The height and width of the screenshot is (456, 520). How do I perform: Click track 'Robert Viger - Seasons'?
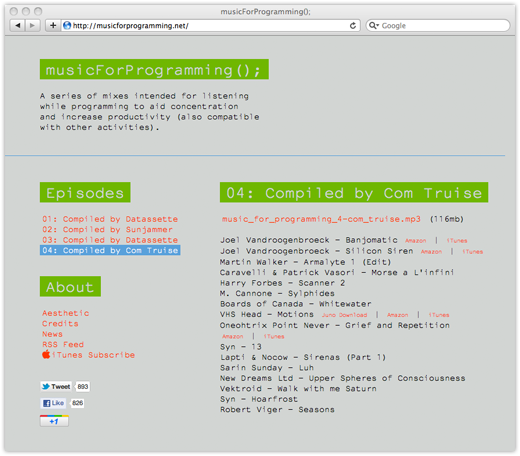point(277,410)
